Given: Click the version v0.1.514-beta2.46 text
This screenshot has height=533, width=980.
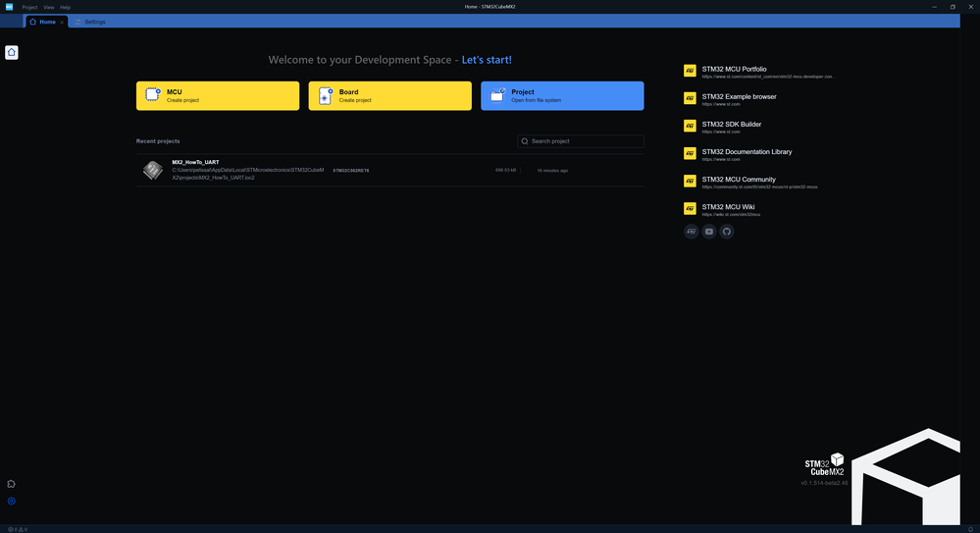Looking at the screenshot, I should click(x=824, y=483).
